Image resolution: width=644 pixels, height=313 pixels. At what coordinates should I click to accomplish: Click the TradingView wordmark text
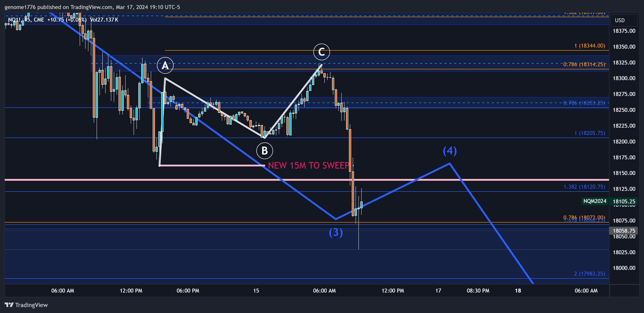[x=31, y=305]
